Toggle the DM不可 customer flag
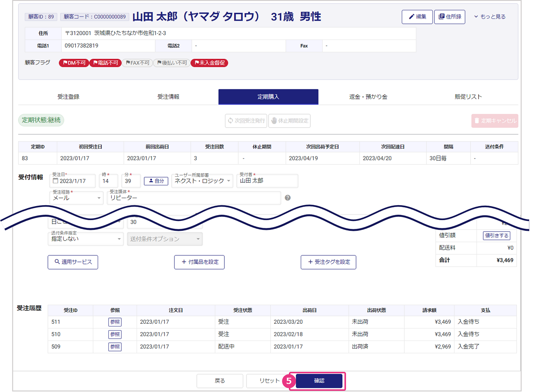535x392 pixels. click(74, 63)
